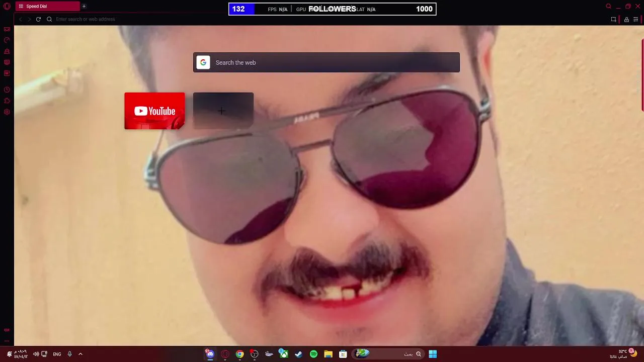Open Extensions cube icon in sidebar

pos(7,101)
